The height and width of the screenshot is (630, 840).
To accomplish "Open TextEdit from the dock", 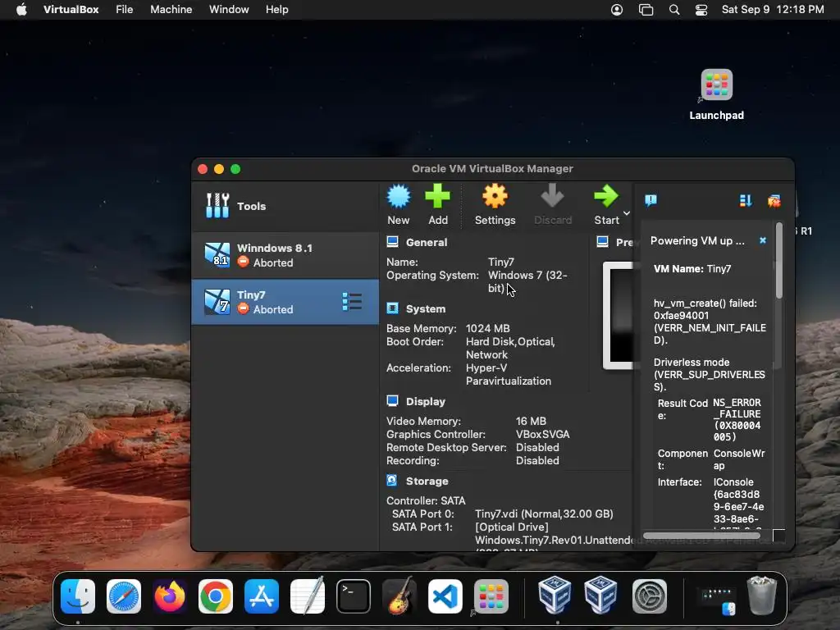I will tap(308, 596).
